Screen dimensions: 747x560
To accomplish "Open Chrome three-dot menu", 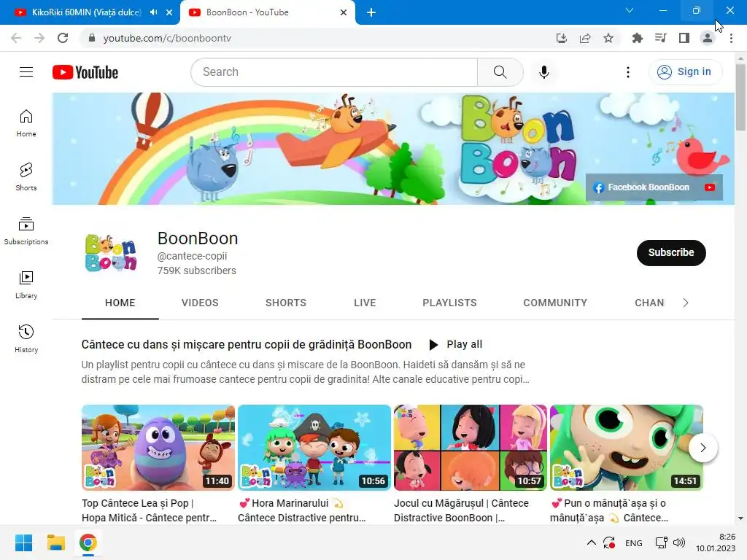I will (x=731, y=38).
